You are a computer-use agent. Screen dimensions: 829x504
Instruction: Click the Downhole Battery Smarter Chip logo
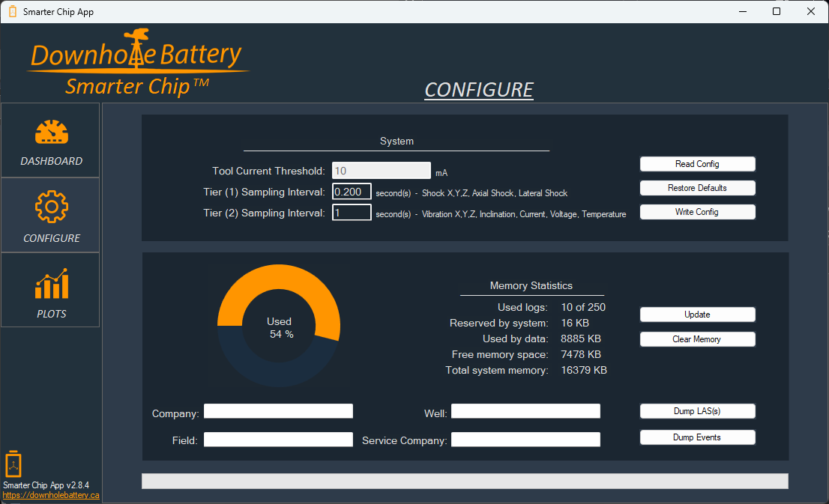(136, 64)
